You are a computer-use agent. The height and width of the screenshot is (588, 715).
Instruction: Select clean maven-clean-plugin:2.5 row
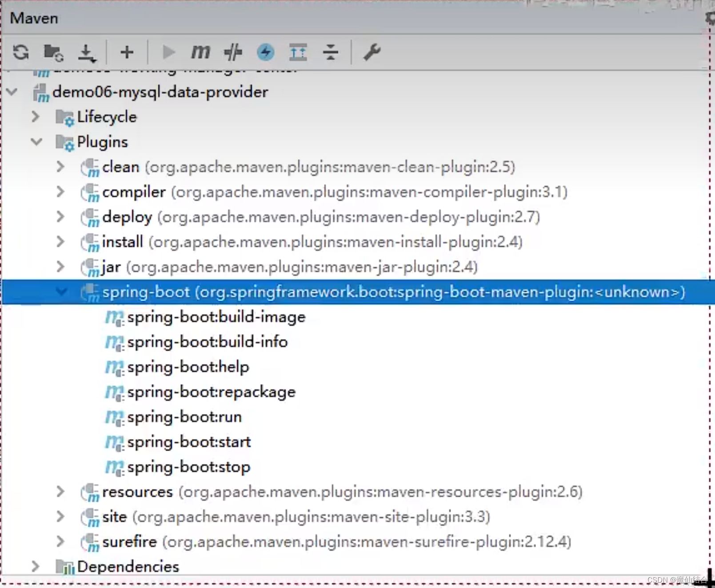(308, 167)
